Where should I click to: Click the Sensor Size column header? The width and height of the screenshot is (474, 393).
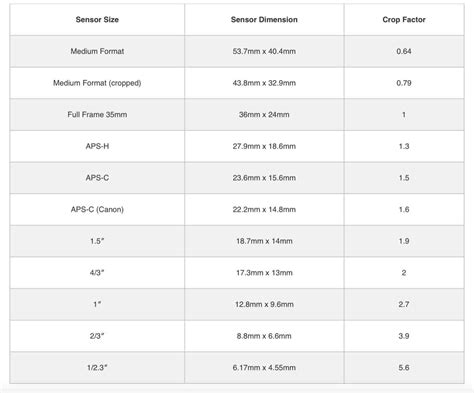[x=97, y=20]
